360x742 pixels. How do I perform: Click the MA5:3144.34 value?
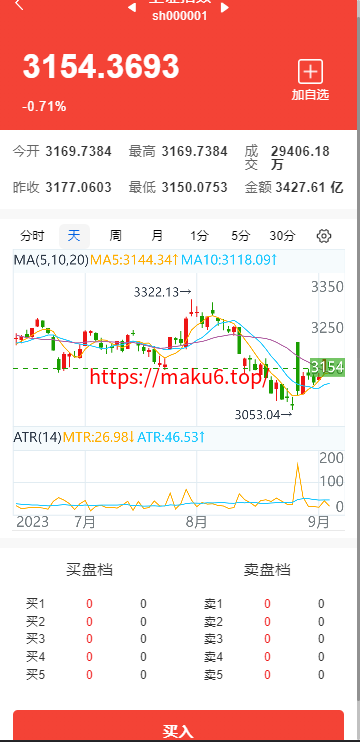pos(134,260)
